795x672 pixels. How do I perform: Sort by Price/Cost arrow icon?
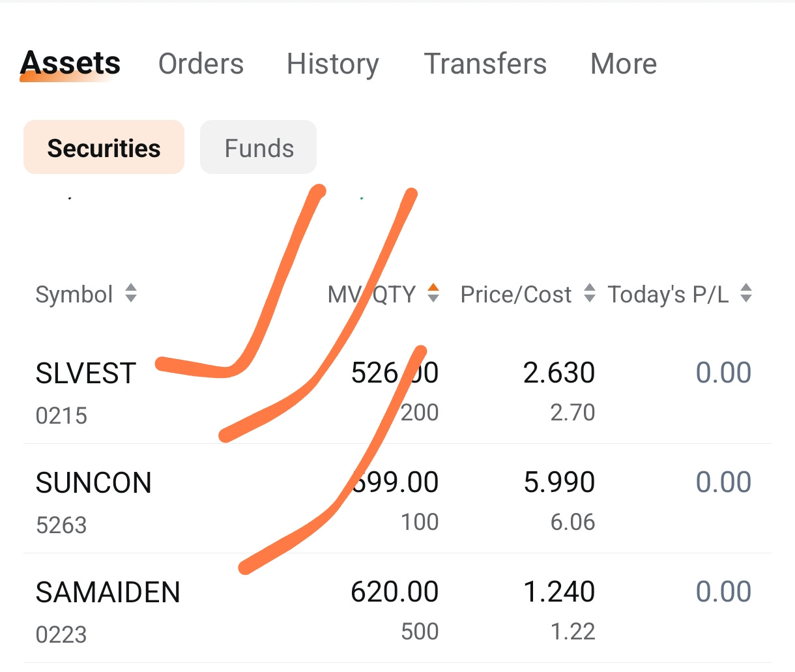(590, 293)
